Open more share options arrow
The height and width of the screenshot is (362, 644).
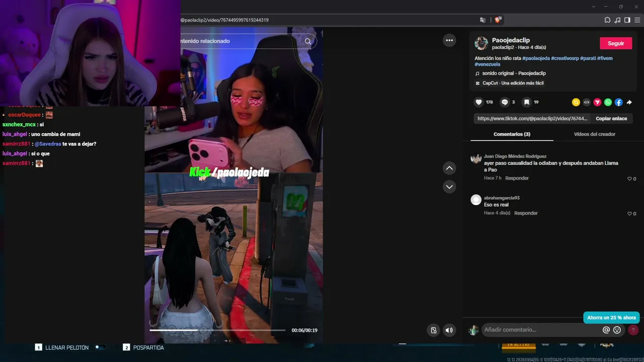[629, 102]
